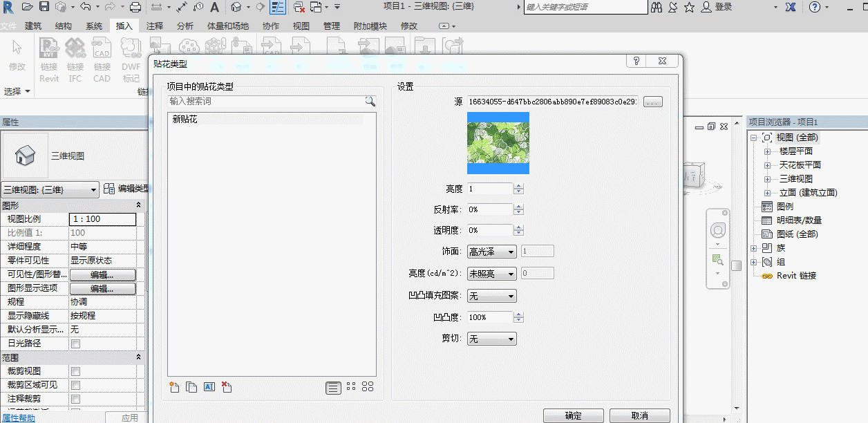Click the 登录 sign-in button
The width and height of the screenshot is (868, 423).
(x=723, y=7)
